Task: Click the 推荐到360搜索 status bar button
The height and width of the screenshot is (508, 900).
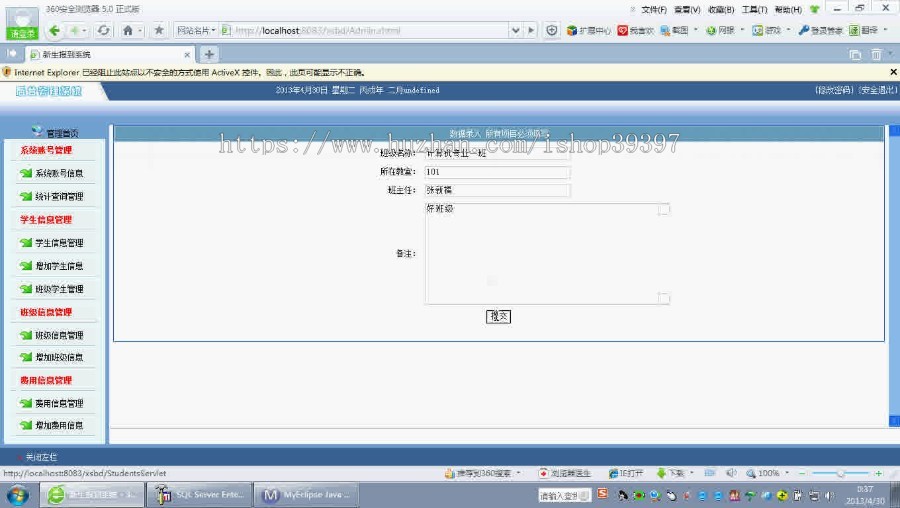Action: click(x=478, y=473)
